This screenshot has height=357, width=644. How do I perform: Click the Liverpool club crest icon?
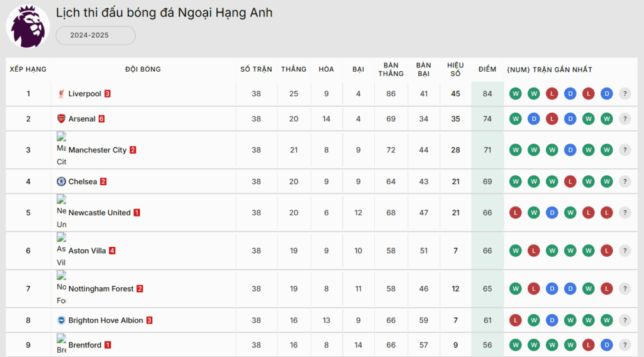click(x=61, y=94)
